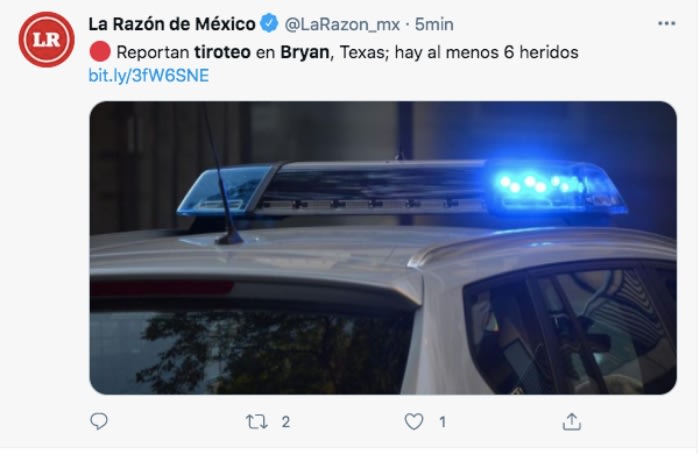Share tweet via upload arrow icon
The height and width of the screenshot is (454, 700).
coord(571,421)
